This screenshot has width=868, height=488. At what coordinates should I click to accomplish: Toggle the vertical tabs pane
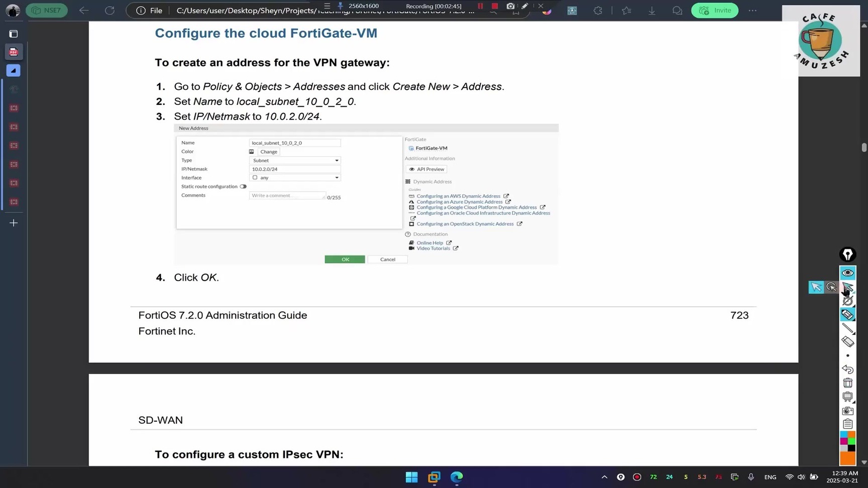[14, 34]
